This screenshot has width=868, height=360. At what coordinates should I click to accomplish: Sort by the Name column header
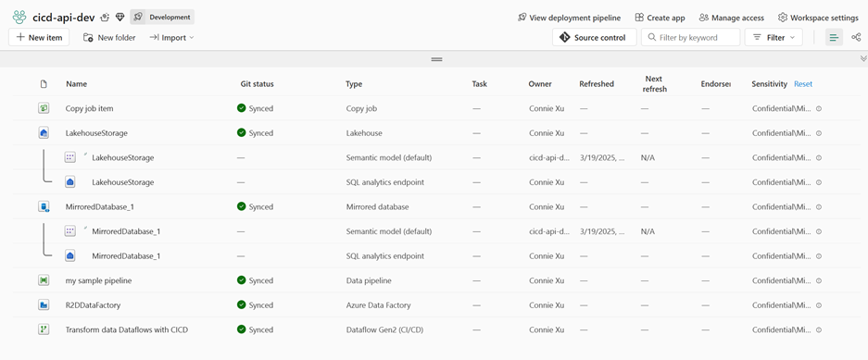[76, 84]
